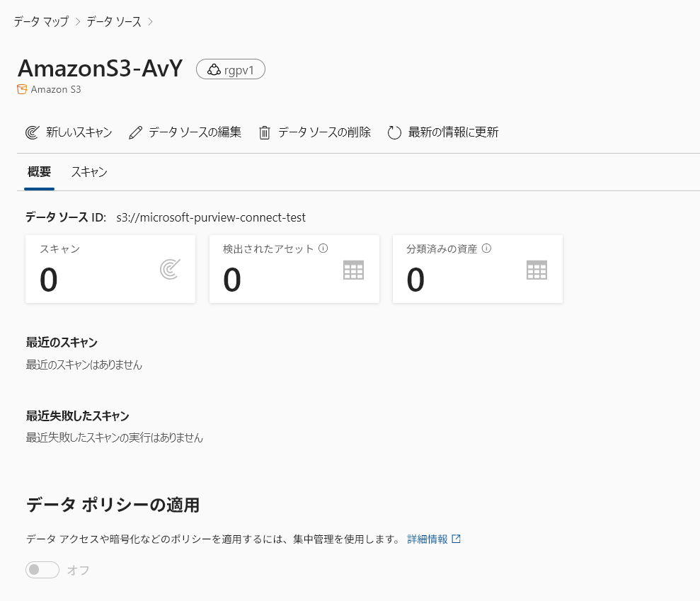This screenshot has width=700, height=601.
Task: Navigate to データ マップ via breadcrumb
Action: 40,22
